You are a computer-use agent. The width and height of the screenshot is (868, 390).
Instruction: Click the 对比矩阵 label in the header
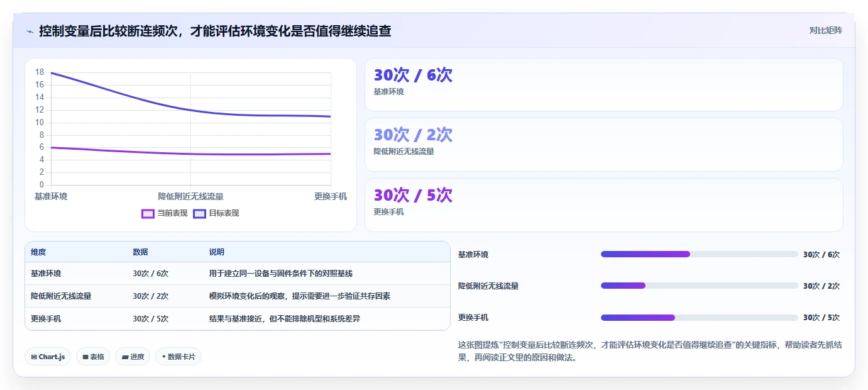pyautogui.click(x=825, y=30)
